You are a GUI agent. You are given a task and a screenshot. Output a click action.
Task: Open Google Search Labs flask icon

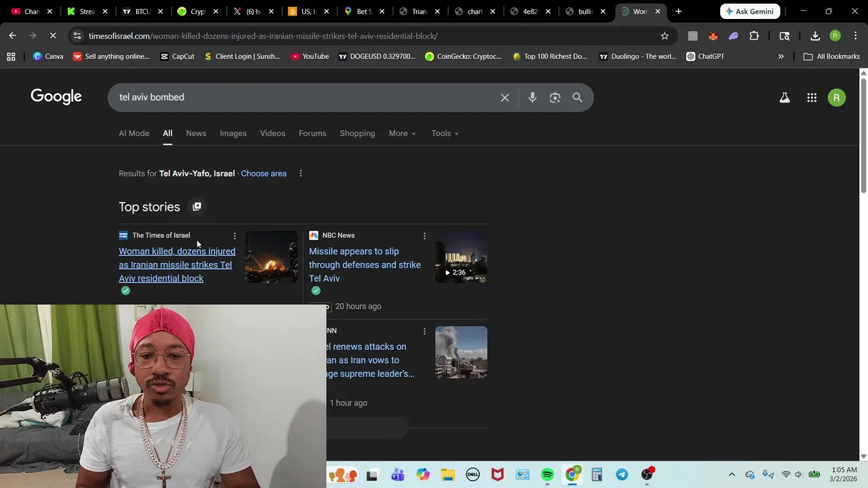785,98
